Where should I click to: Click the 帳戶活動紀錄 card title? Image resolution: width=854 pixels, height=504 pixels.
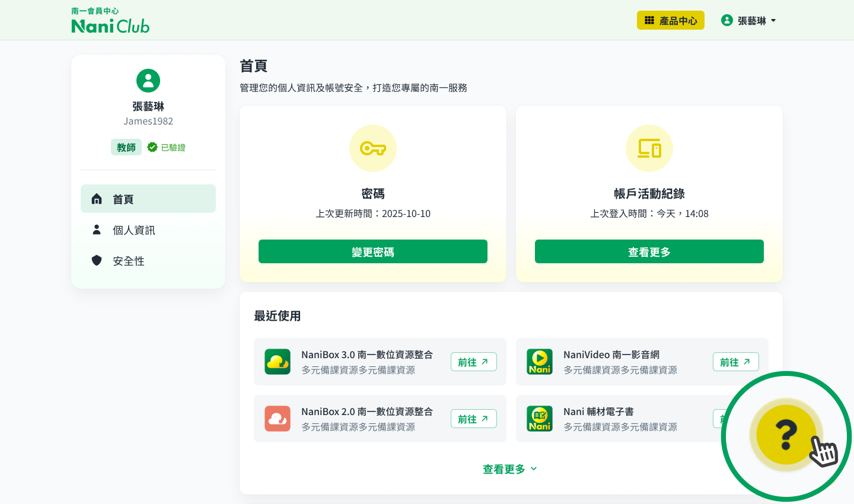649,194
